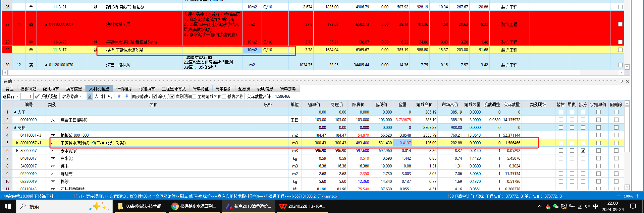Select the 含量 cell 0.4197

402,143
